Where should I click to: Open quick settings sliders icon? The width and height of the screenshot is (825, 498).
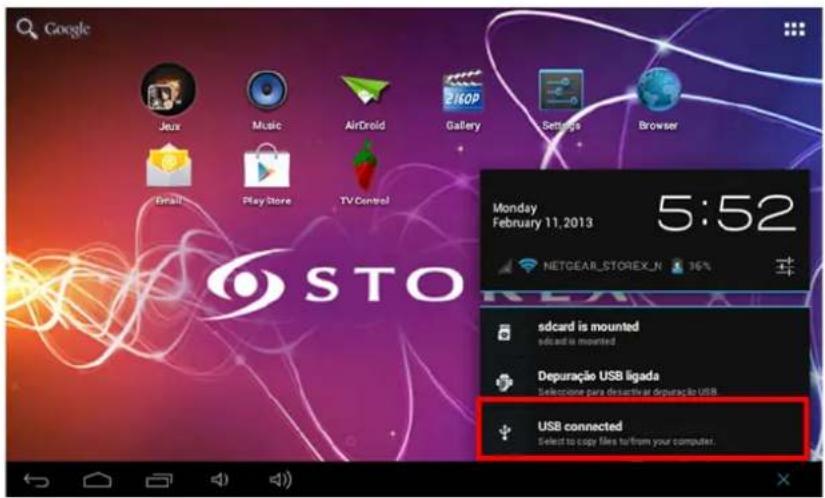(785, 267)
